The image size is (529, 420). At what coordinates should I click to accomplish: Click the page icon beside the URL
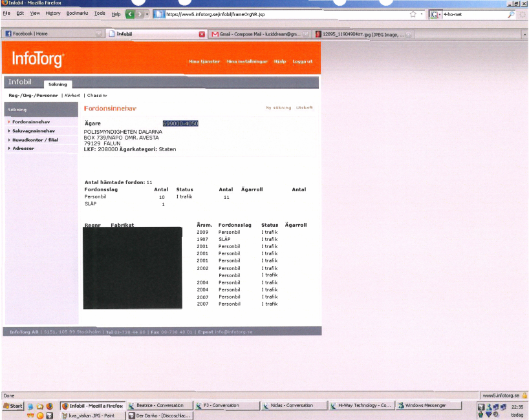click(159, 14)
